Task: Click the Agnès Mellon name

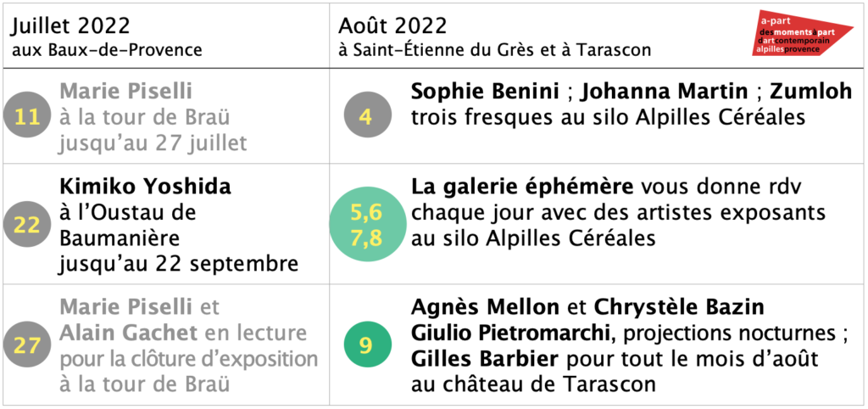Action: click(x=486, y=306)
